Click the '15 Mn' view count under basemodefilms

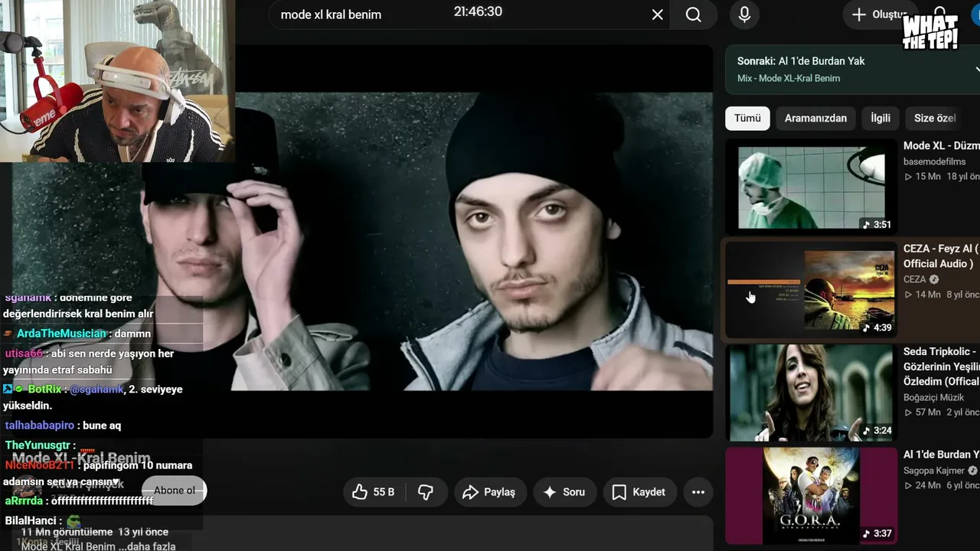(x=923, y=177)
